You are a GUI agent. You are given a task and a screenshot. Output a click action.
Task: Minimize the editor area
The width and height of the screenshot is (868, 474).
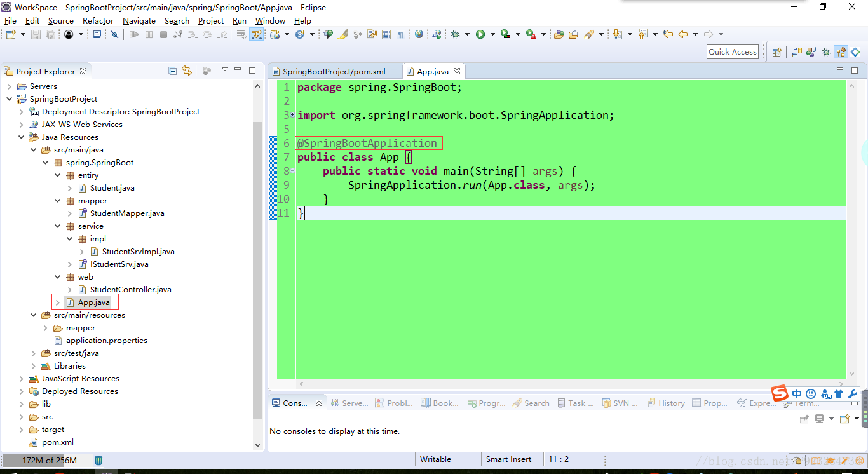[x=841, y=69]
